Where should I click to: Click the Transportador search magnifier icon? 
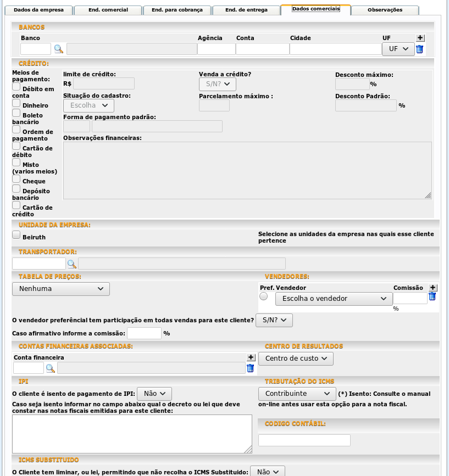click(x=71, y=264)
